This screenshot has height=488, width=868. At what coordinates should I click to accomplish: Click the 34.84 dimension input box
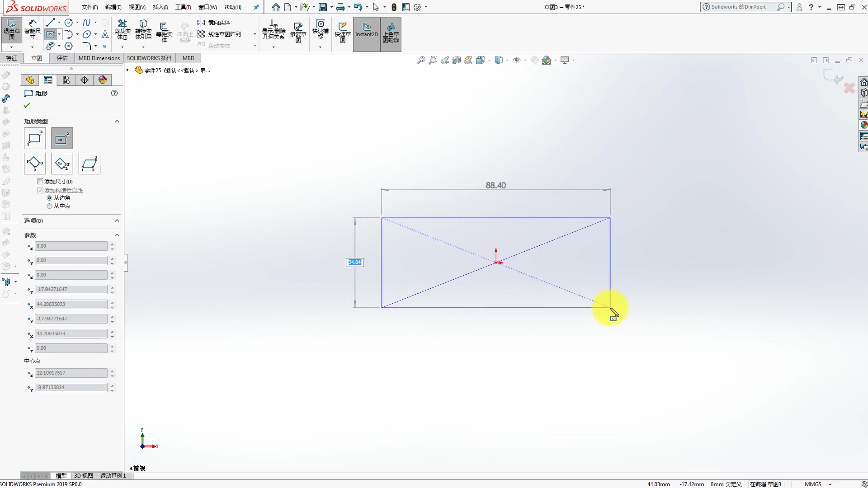tap(354, 262)
